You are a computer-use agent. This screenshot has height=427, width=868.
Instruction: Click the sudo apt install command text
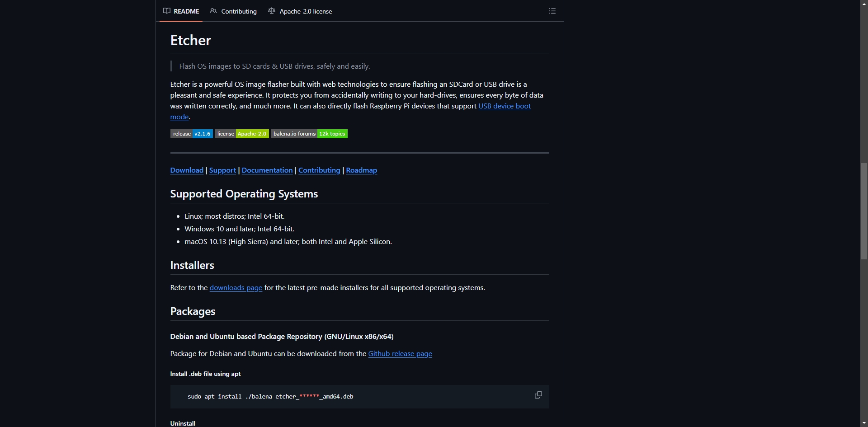270,396
